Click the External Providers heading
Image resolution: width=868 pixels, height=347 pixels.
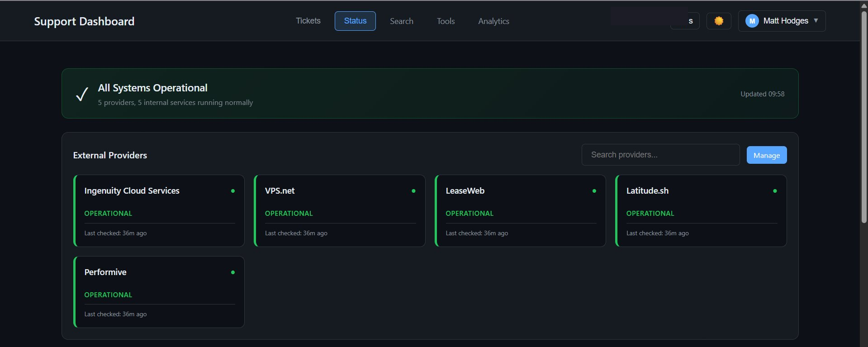coord(110,155)
